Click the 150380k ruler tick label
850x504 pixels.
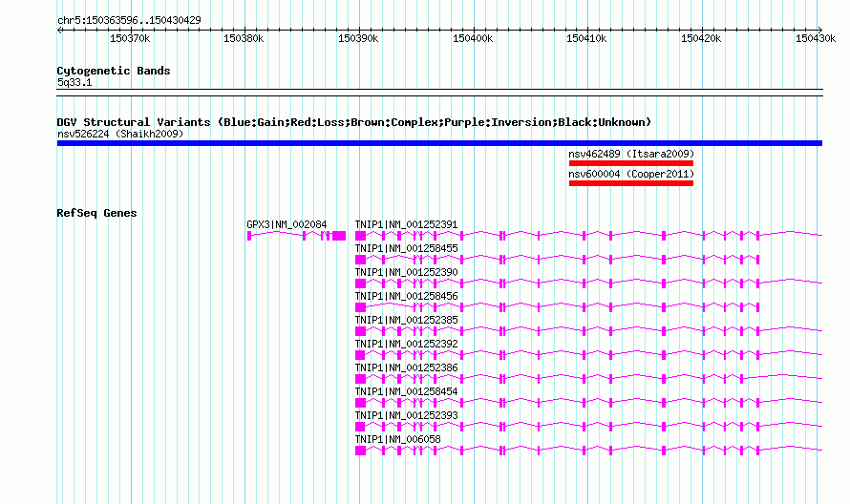click(244, 38)
